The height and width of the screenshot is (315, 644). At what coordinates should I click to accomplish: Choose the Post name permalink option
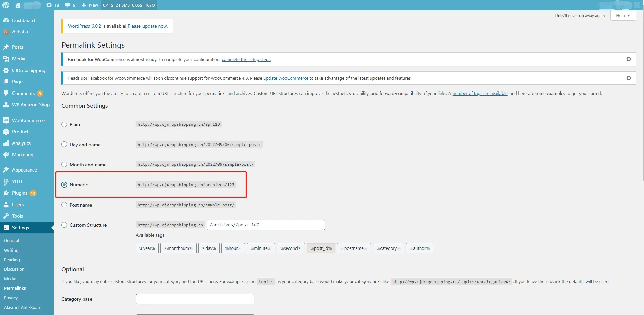click(64, 205)
